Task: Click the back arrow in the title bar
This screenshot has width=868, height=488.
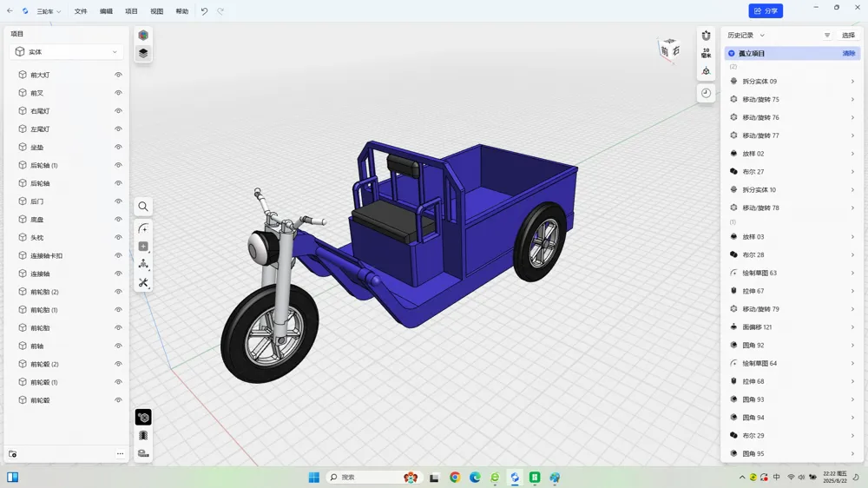Action: (10, 11)
